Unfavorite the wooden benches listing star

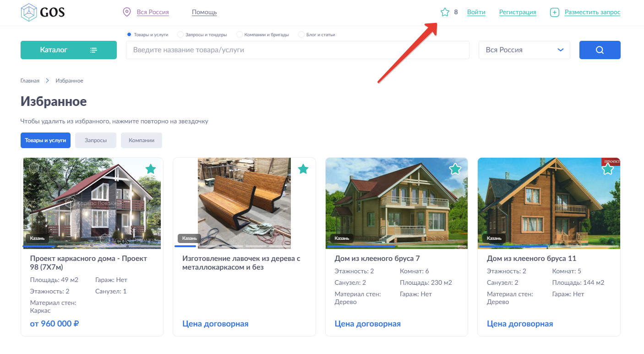[303, 169]
